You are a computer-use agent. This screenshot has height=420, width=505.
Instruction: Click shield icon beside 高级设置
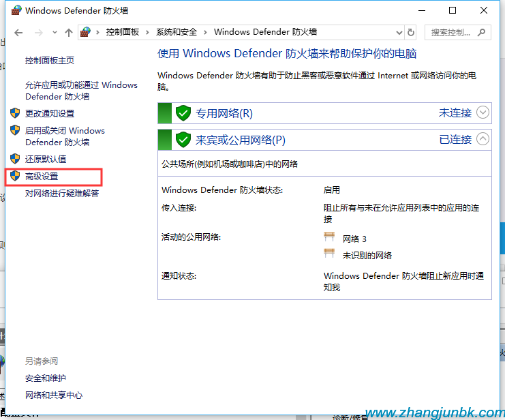(15, 176)
